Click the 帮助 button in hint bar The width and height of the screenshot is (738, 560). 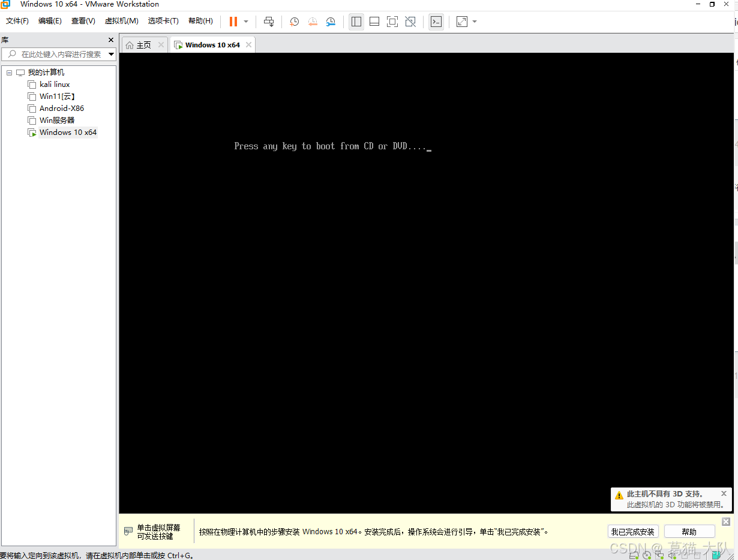click(689, 532)
